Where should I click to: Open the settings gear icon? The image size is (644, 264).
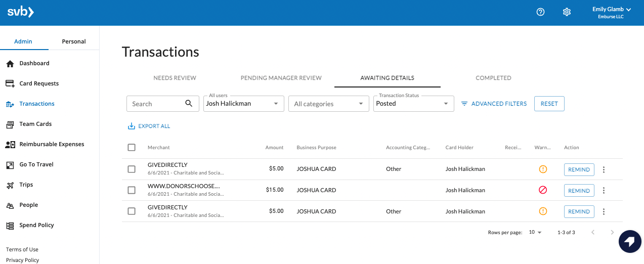click(567, 12)
